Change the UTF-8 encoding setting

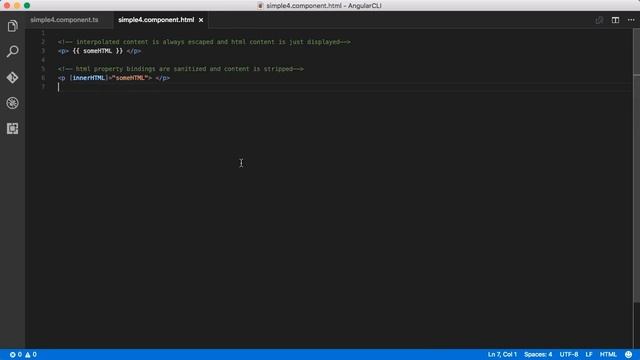569,354
